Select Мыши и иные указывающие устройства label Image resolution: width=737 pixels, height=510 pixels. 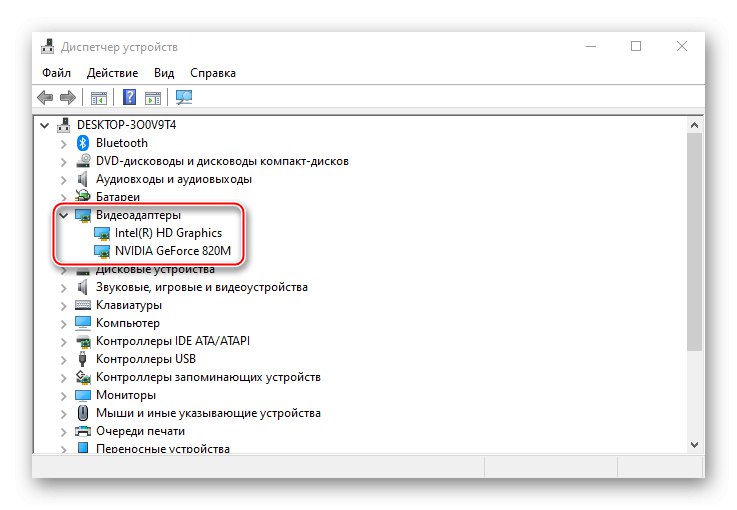208,413
